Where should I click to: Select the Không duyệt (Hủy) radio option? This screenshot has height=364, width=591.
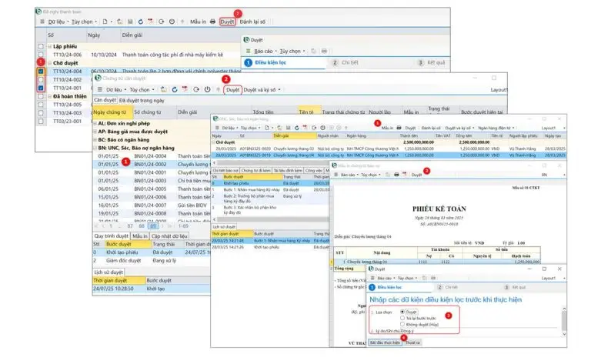tap(402, 325)
